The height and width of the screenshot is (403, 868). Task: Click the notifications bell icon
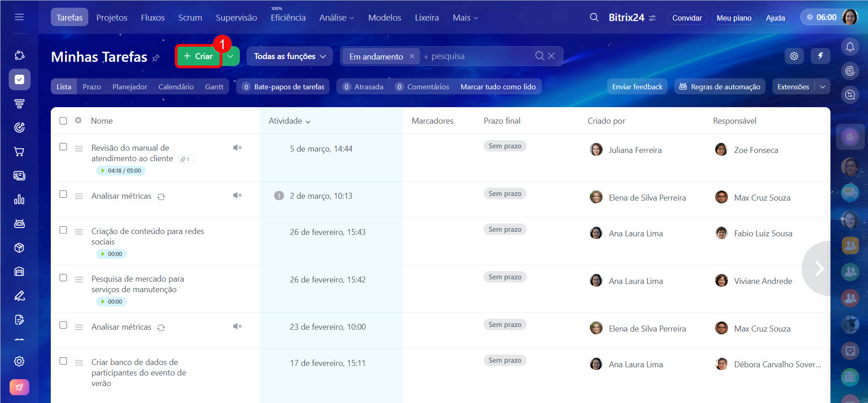pyautogui.click(x=850, y=47)
